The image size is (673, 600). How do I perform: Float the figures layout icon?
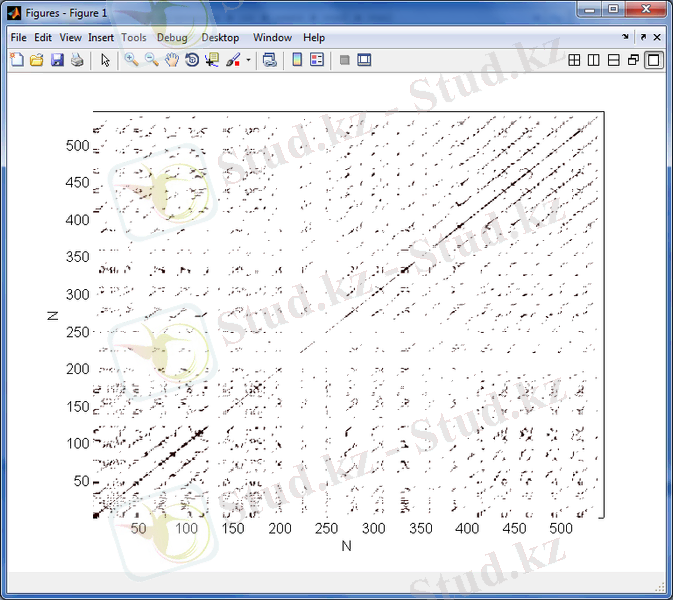tap(634, 60)
